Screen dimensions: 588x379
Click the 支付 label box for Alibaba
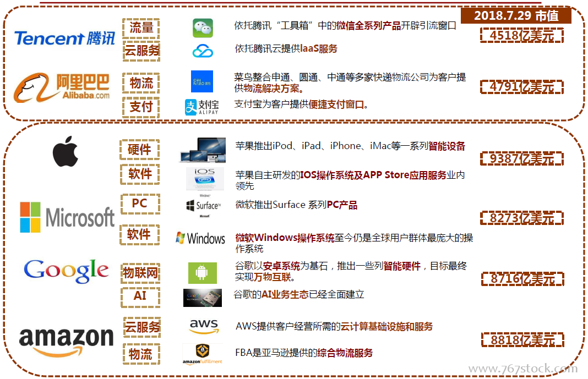tap(141, 107)
